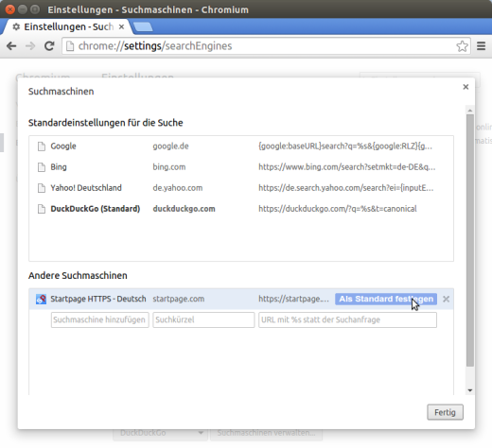The width and height of the screenshot is (492, 448).
Task: Click the Yahoo search URL text
Action: [346, 188]
